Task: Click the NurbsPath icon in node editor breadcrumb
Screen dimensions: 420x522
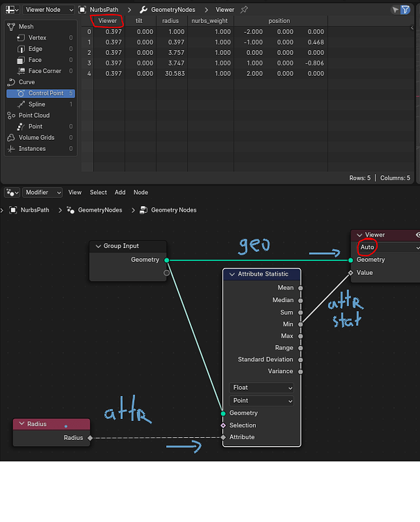Action: [13, 210]
